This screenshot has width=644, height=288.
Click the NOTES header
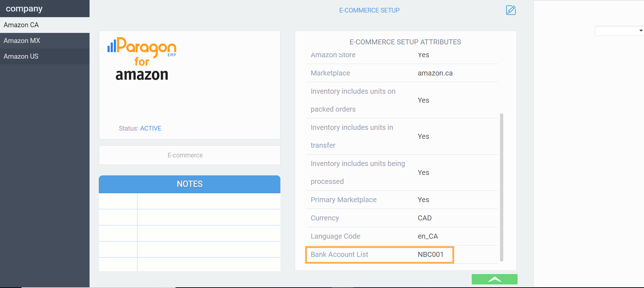(189, 184)
